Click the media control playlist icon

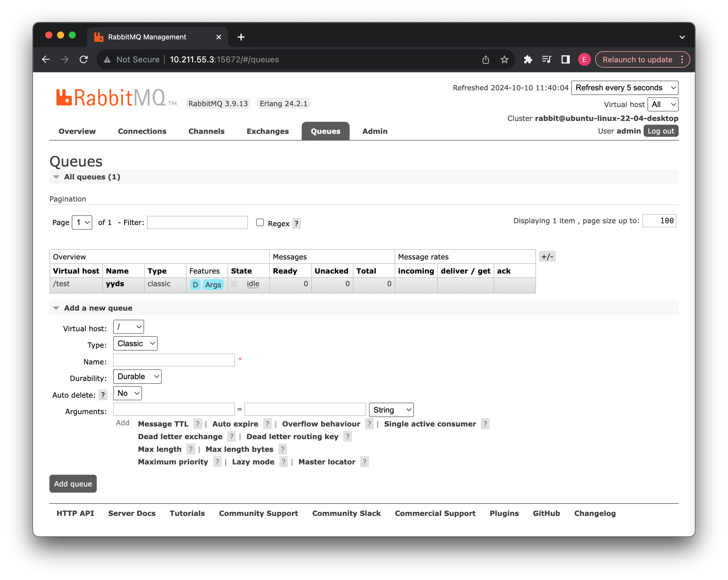pos(546,59)
